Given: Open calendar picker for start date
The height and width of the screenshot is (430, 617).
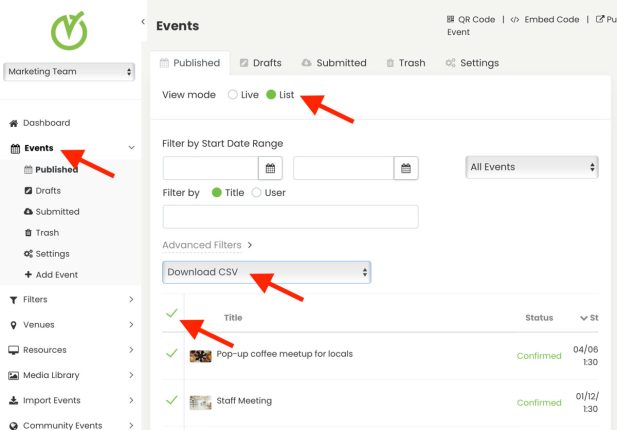Looking at the screenshot, I should pos(271,168).
